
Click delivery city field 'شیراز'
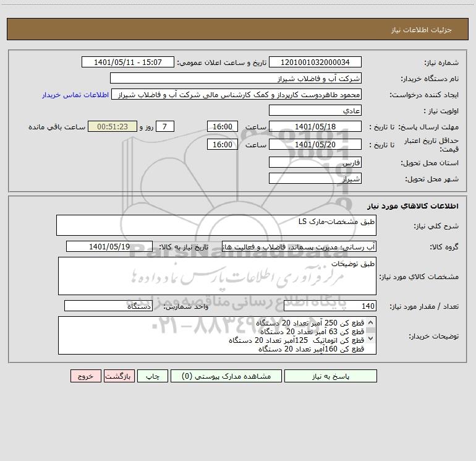tap(315, 178)
